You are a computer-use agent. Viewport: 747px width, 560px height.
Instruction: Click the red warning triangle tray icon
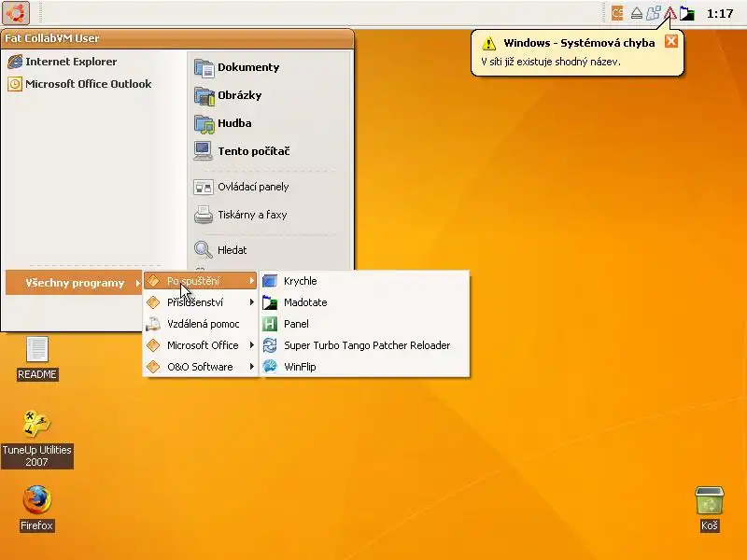(670, 13)
